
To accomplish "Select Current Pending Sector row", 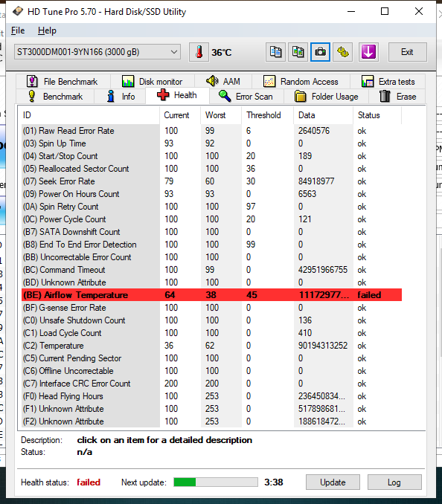I will click(x=211, y=358).
